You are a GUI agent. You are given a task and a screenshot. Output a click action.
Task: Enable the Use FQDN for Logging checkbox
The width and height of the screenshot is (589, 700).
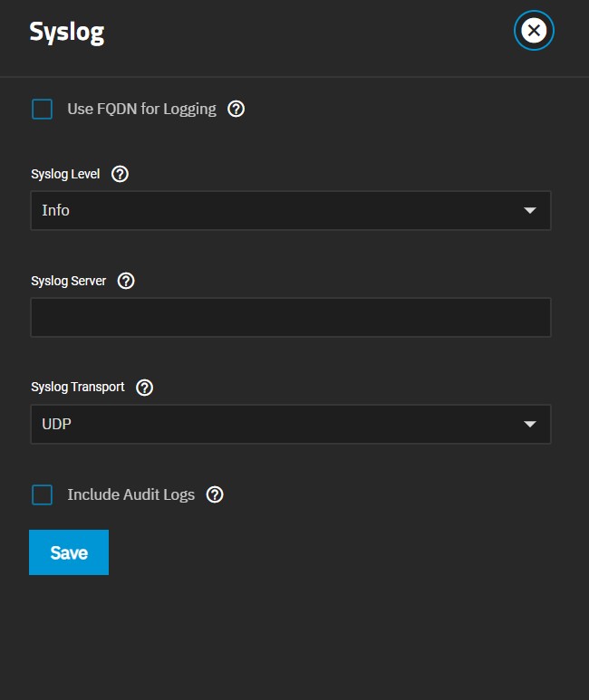42,109
